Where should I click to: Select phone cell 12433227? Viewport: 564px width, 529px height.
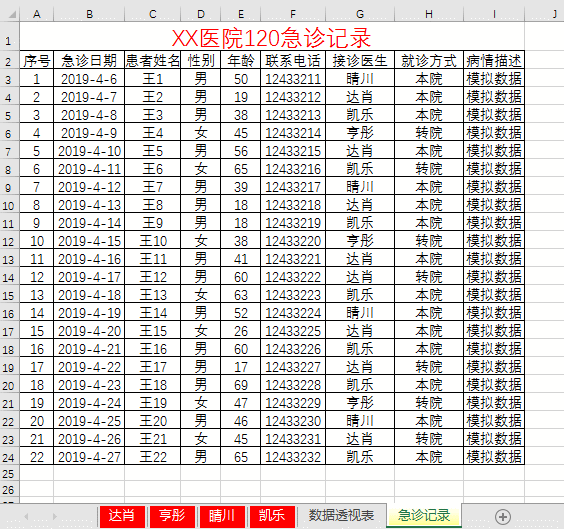pyautogui.click(x=293, y=366)
